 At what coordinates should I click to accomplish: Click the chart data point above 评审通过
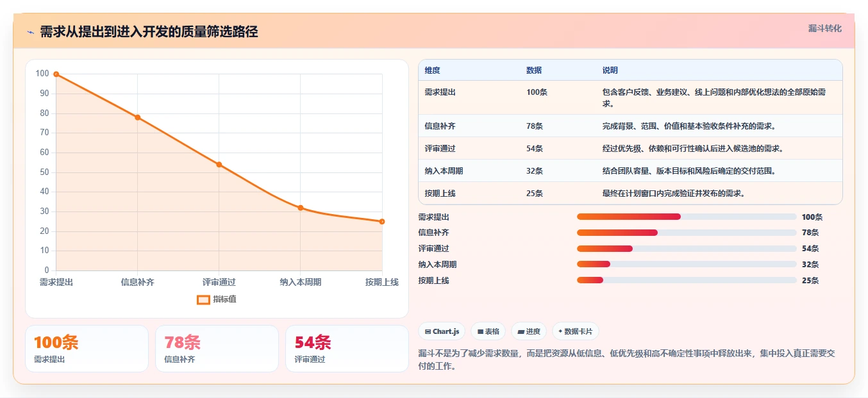(x=219, y=165)
